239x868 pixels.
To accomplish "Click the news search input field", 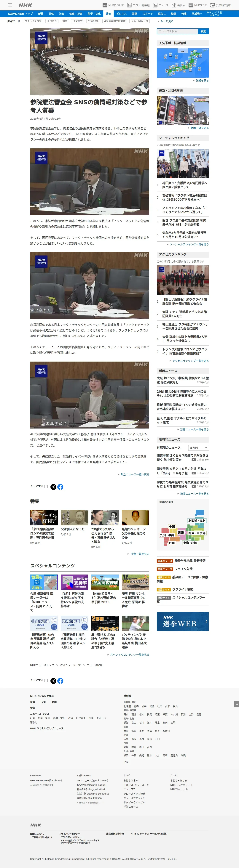I will [177, 31].
